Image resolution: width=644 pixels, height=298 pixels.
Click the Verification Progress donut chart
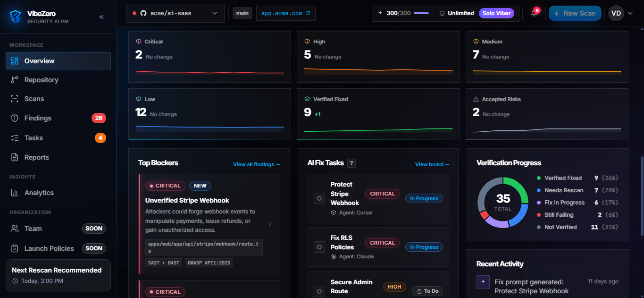pos(503,203)
